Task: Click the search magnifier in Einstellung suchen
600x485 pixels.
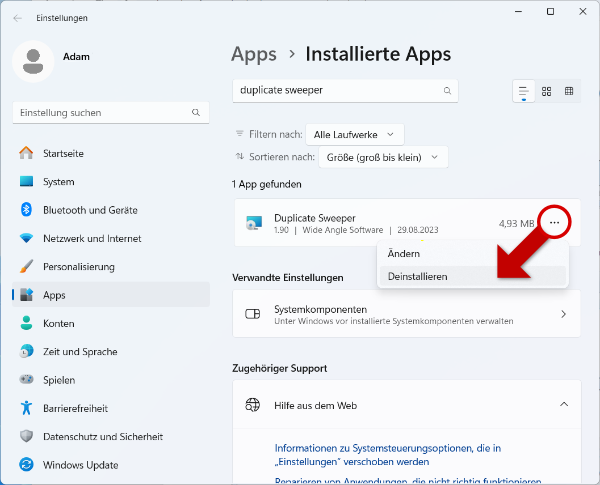Action: (x=196, y=113)
